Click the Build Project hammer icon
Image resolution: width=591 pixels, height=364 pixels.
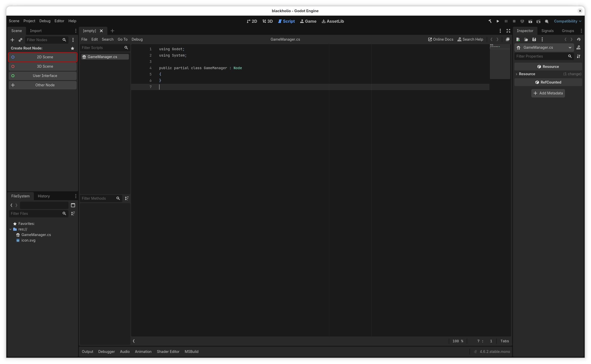coord(490,21)
